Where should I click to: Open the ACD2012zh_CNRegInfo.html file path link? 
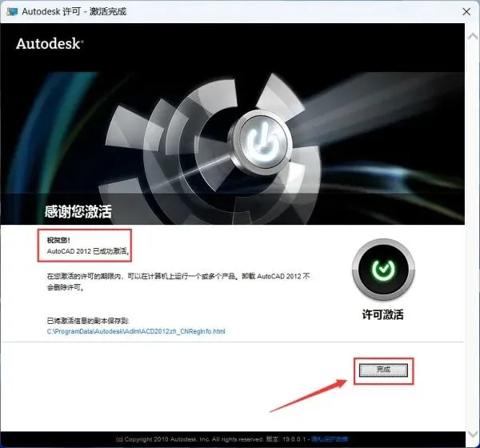point(136,331)
